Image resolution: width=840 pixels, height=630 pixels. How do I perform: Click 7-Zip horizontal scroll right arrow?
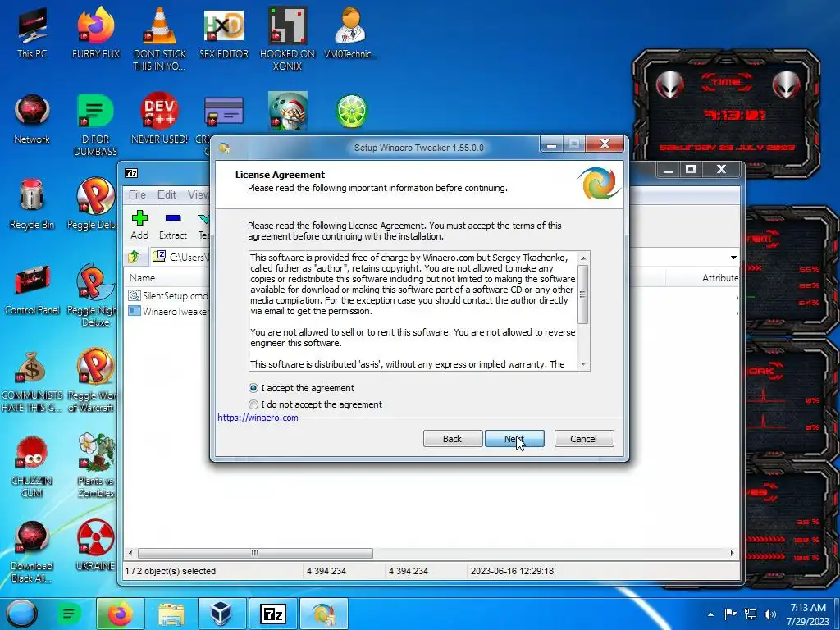pyautogui.click(x=733, y=553)
